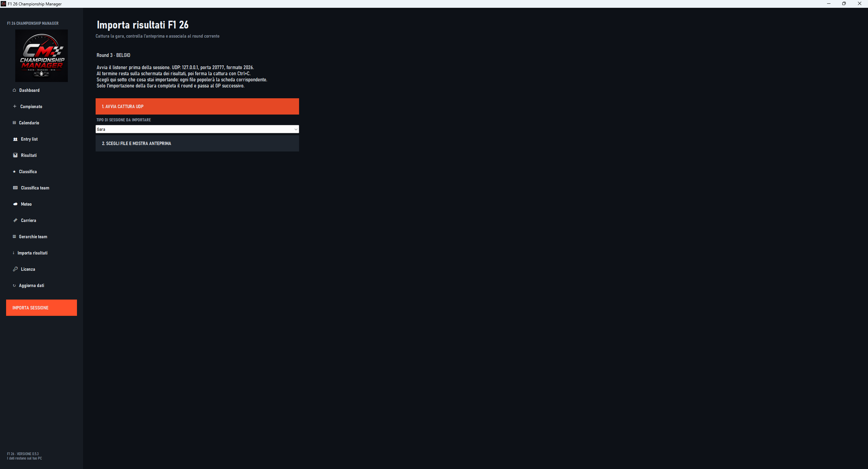The width and height of the screenshot is (868, 469).
Task: Open the session type dropdown showing Gara
Action: (197, 129)
